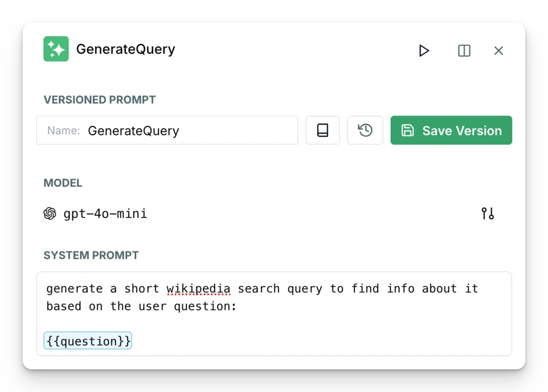
Task: Click the misspelled word wikipedia
Action: point(198,289)
